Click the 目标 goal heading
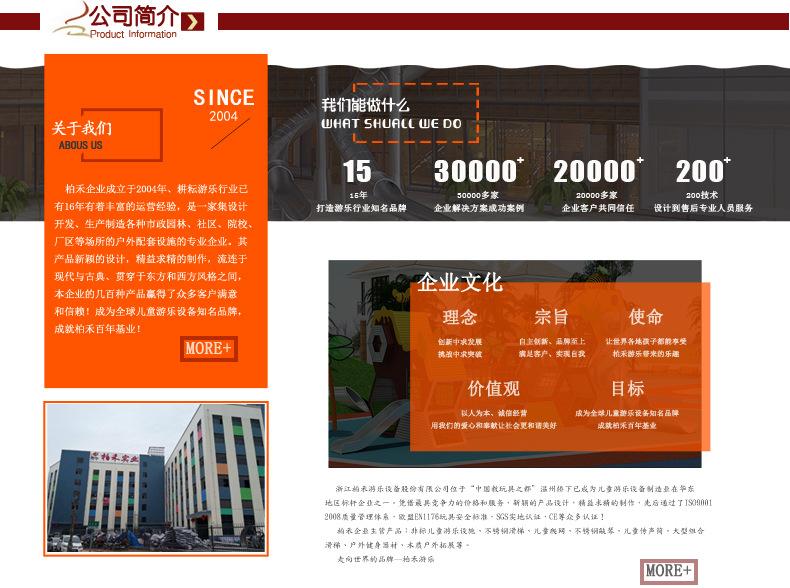 tap(627, 388)
